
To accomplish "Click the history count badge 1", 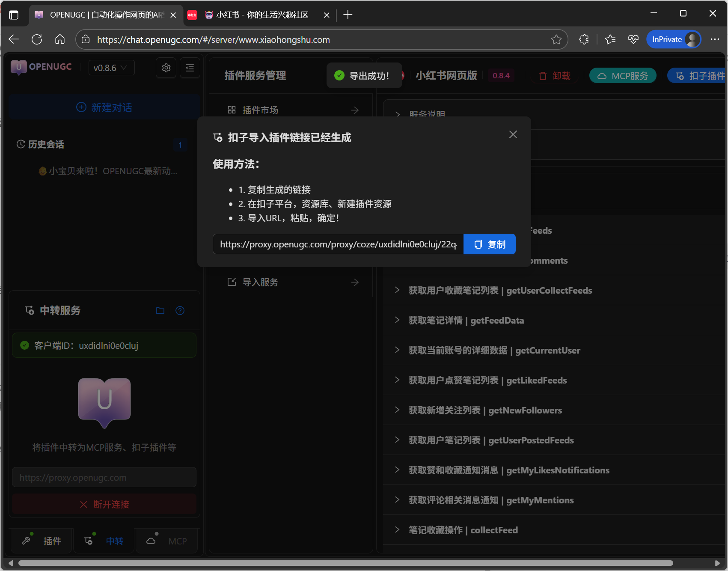I will [x=180, y=145].
